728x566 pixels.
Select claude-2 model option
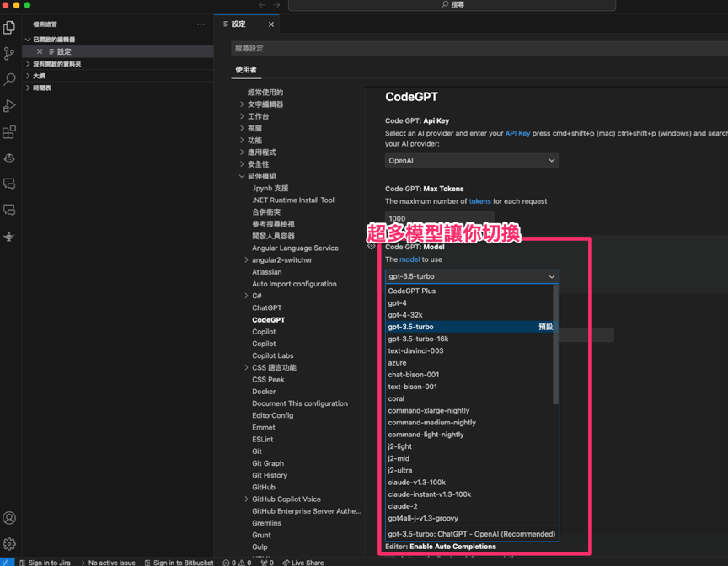[x=469, y=506]
